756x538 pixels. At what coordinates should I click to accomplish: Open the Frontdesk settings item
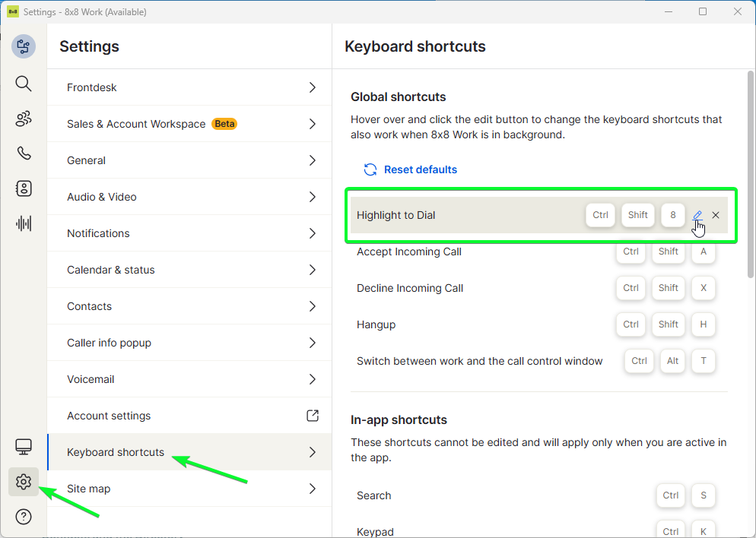click(x=189, y=87)
